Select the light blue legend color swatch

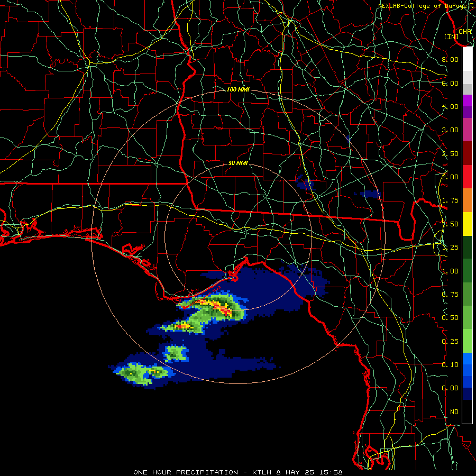467,359
